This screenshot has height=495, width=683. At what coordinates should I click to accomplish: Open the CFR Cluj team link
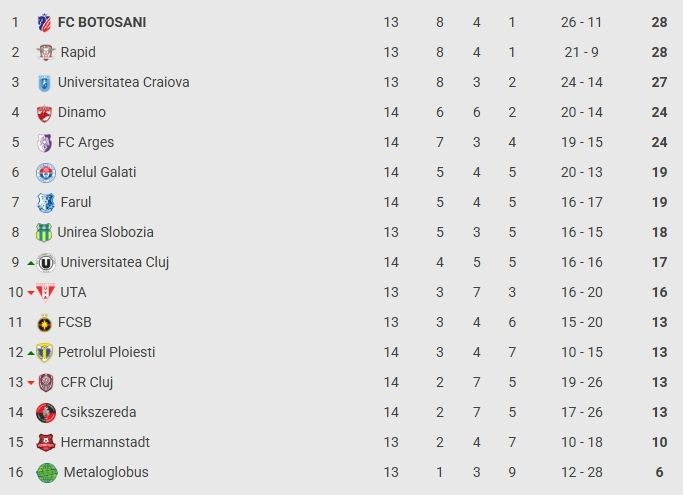click(87, 382)
